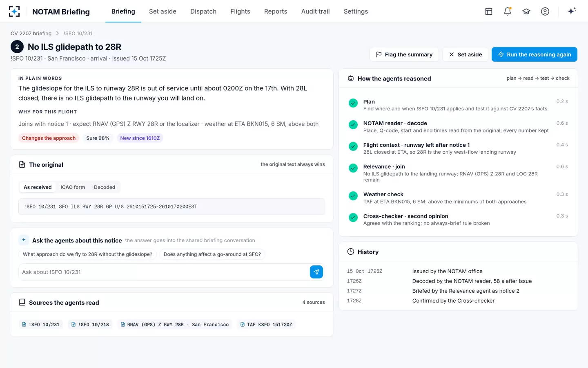
Task: Navigate to CV 2207 briefing breadcrumb
Action: [x=31, y=34]
